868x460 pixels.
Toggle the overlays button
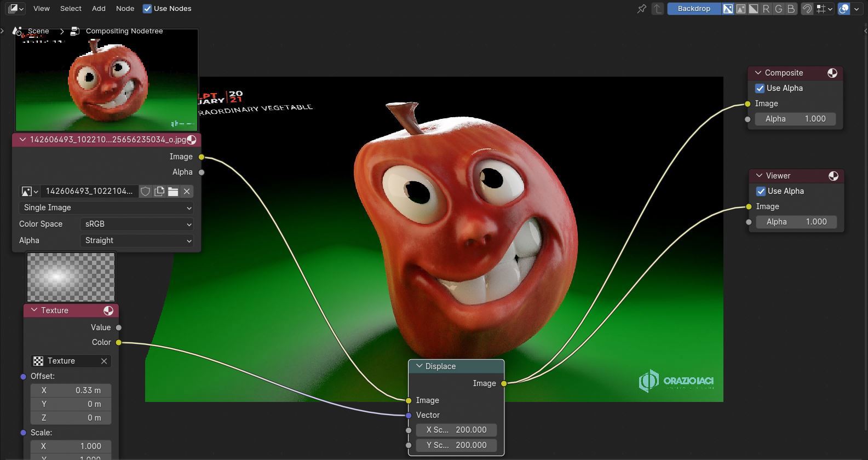tap(844, 8)
